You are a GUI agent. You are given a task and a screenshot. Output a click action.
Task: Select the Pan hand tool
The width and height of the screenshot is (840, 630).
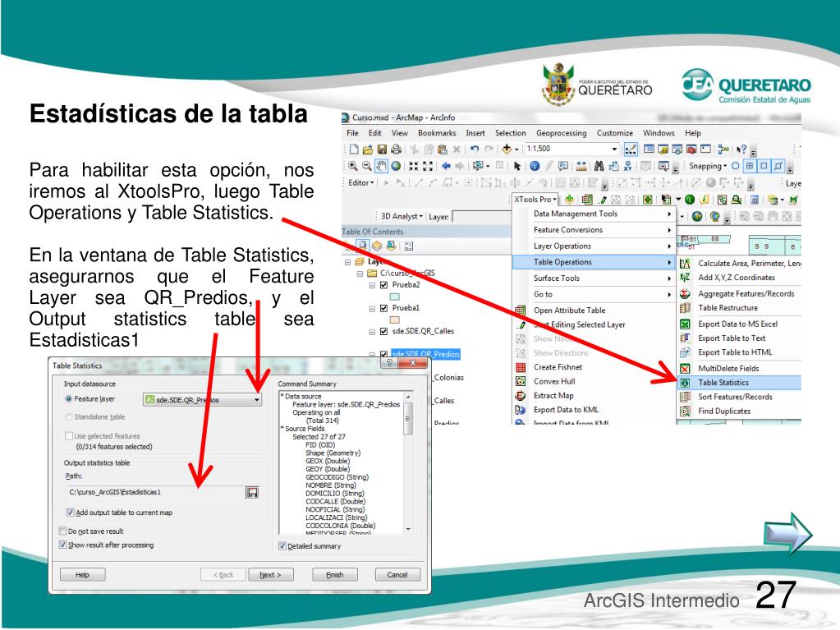381,166
